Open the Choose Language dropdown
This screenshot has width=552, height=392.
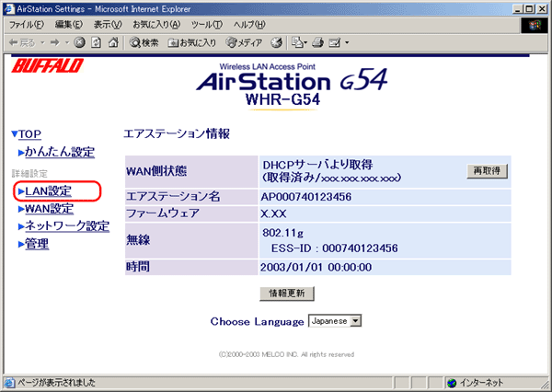pyautogui.click(x=335, y=321)
